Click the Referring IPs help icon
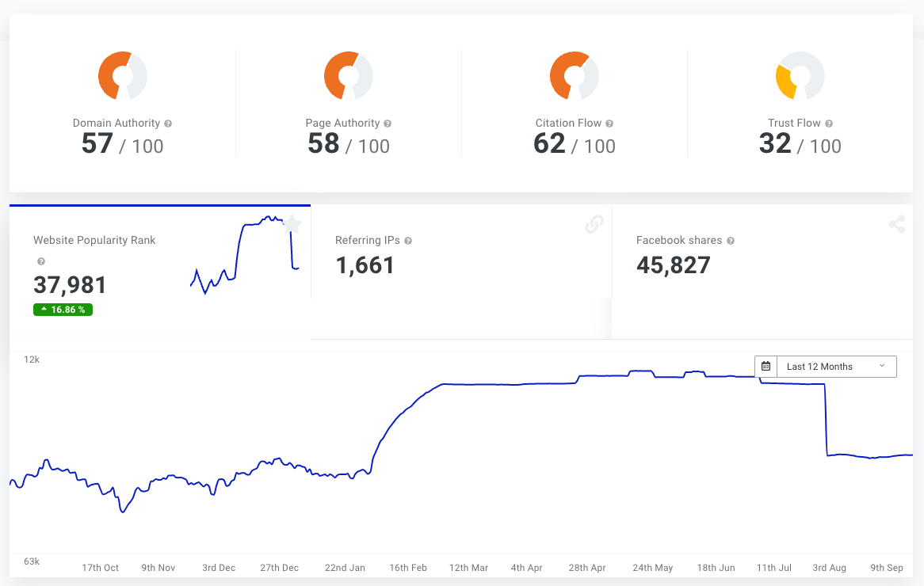The height and width of the screenshot is (586, 924). click(408, 241)
